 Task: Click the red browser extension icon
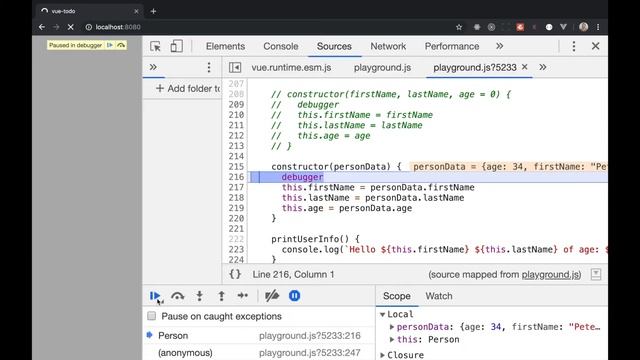pyautogui.click(x=520, y=27)
